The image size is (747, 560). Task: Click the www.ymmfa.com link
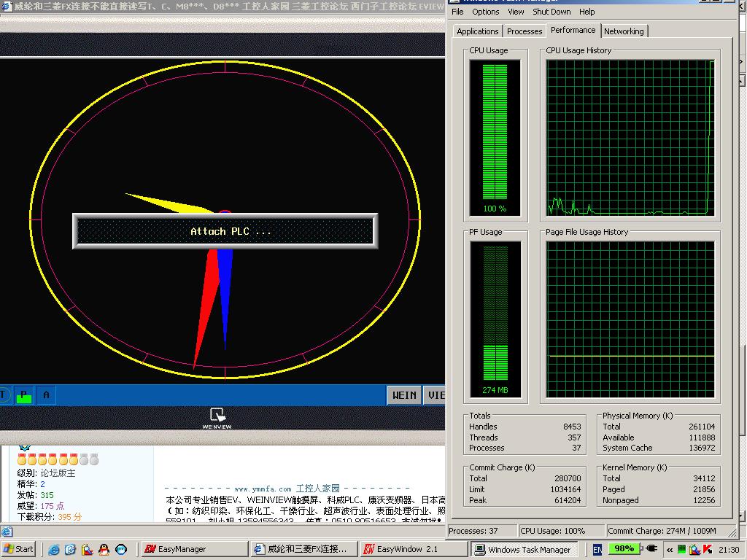(263, 489)
